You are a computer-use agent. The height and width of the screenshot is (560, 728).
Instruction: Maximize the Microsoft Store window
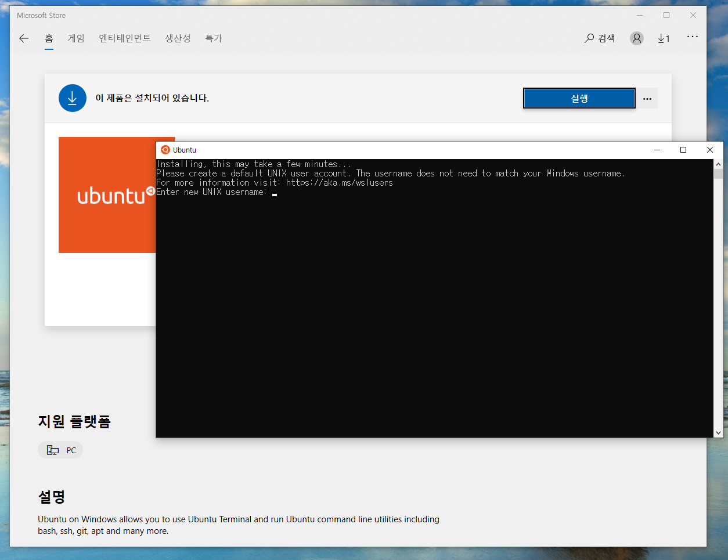pyautogui.click(x=666, y=15)
